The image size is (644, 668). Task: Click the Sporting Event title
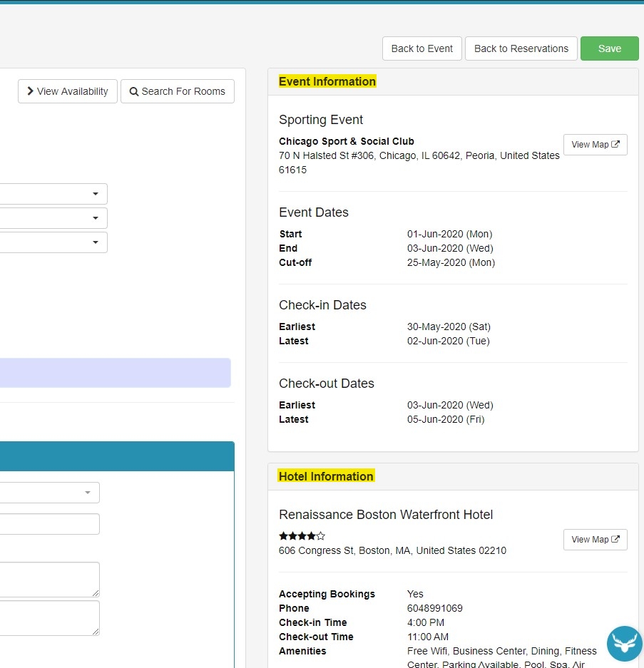coord(321,120)
